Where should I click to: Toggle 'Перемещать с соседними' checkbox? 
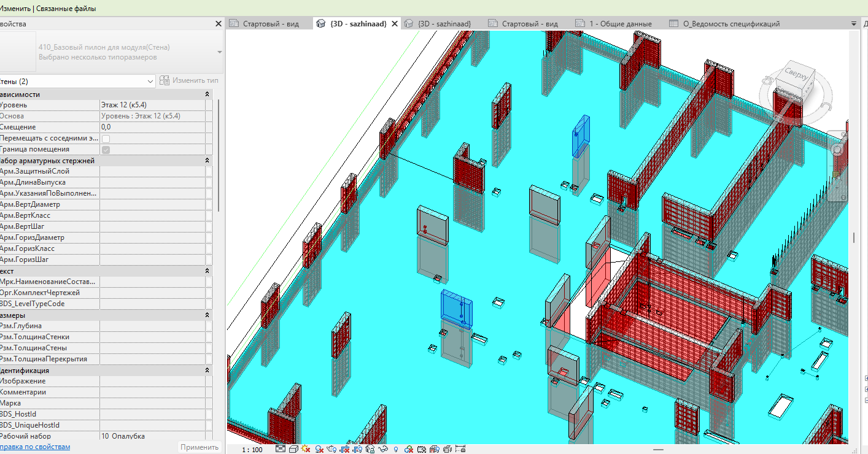106,139
